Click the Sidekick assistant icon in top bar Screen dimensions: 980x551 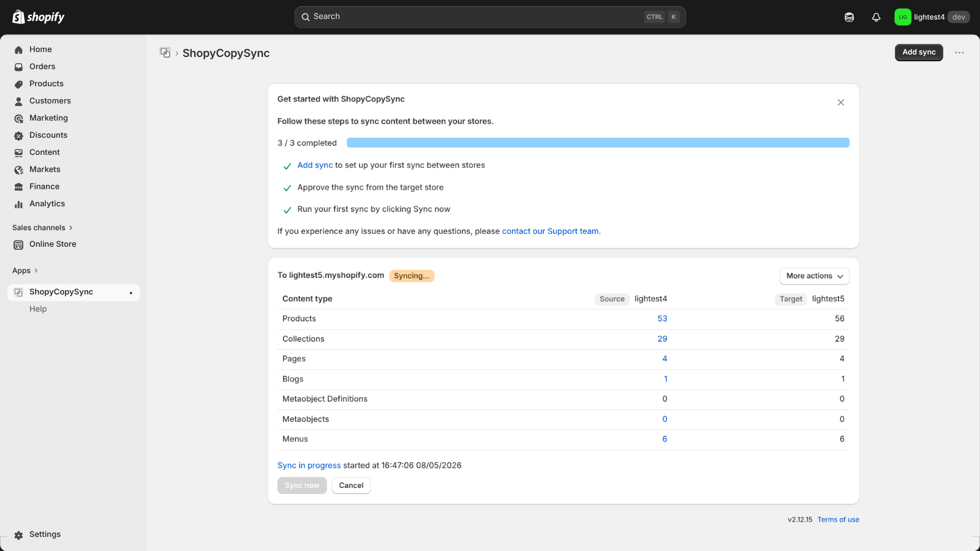click(x=849, y=17)
